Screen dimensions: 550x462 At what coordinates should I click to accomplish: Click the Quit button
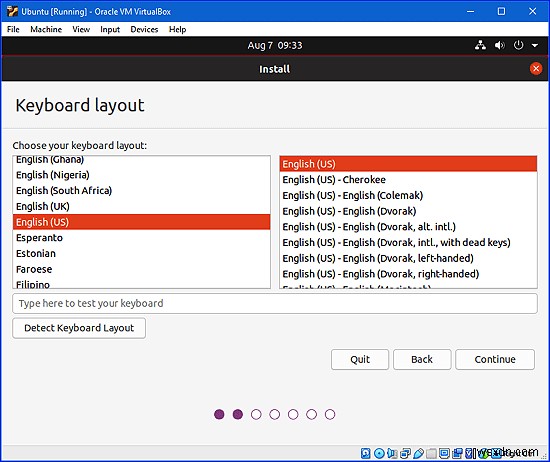click(x=360, y=359)
